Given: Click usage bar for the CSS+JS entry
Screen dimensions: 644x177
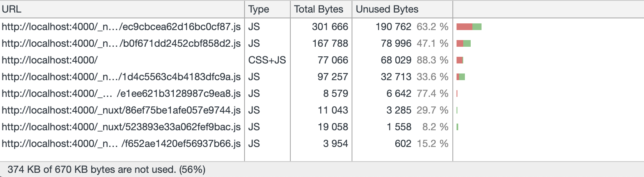Looking at the screenshot, I should (460, 60).
